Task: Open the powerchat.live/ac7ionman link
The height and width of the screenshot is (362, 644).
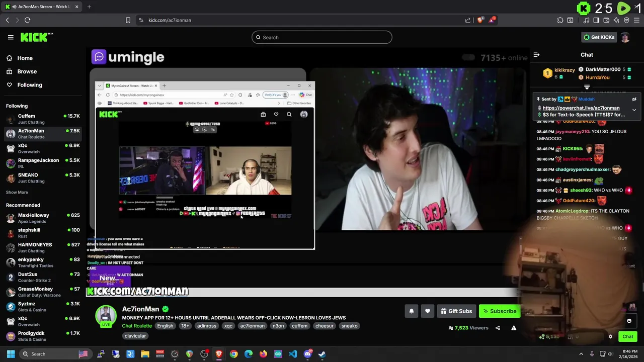Action: click(581, 108)
